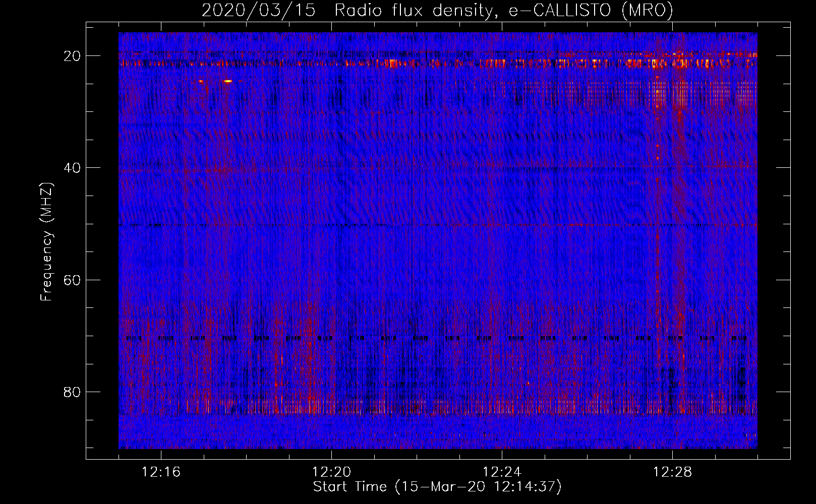Click the 12:16 time tick label

tap(161, 472)
